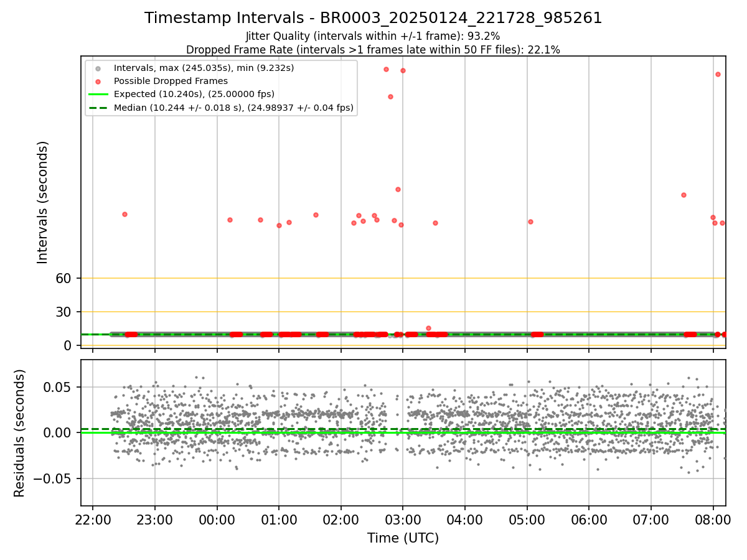Click the dropped-frame point near 07:30

point(684,195)
